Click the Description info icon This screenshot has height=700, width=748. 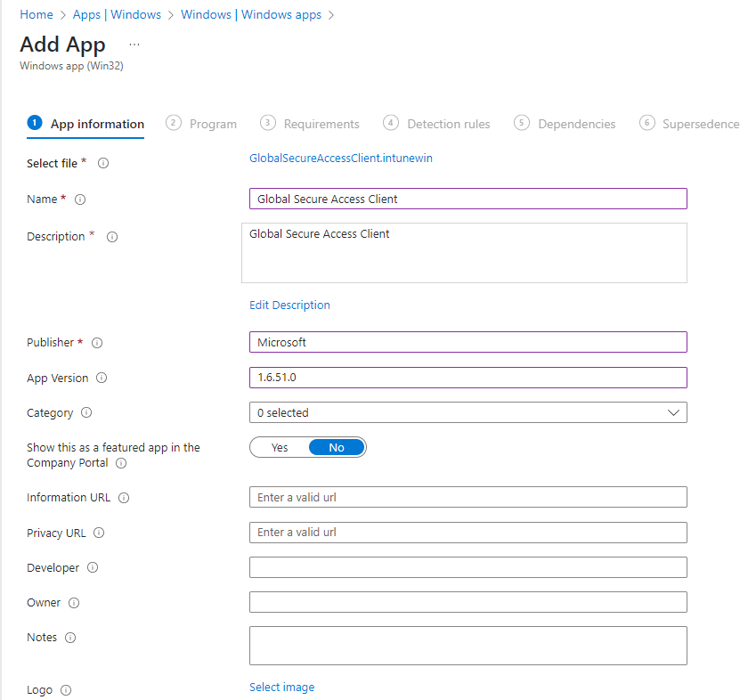112,237
